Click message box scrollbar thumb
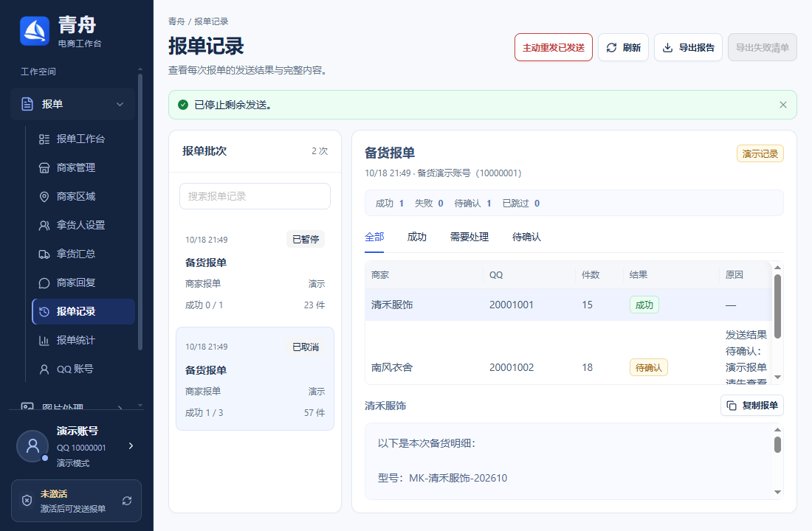The height and width of the screenshot is (531, 812). tap(777, 445)
